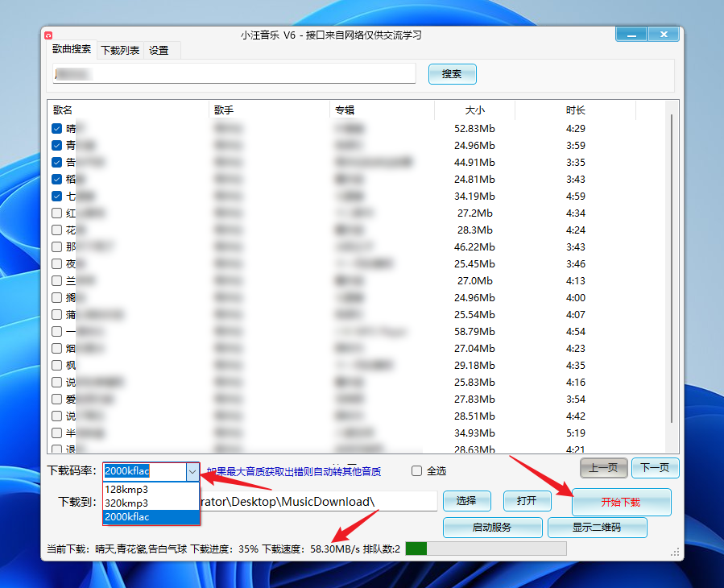Uncheck the song row sized 24.81Mb

[57, 179]
